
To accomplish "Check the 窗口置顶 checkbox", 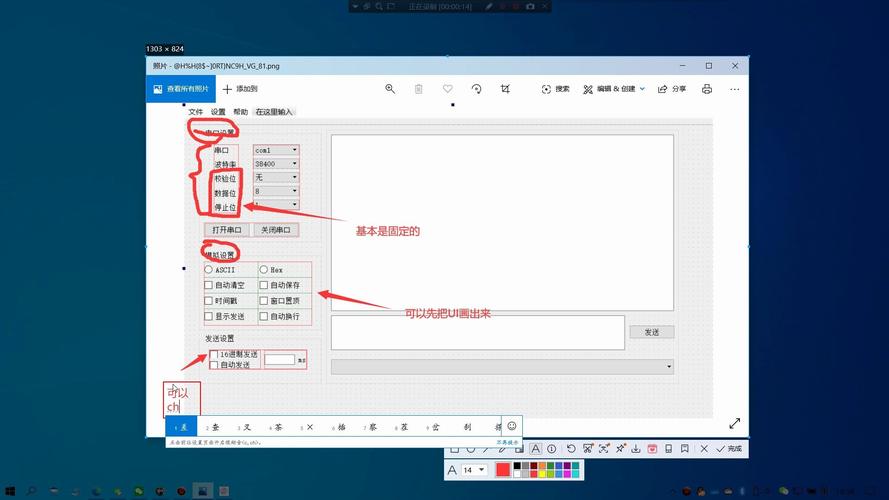I will pyautogui.click(x=264, y=300).
